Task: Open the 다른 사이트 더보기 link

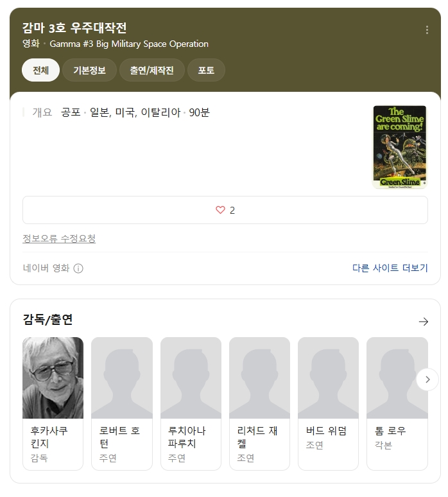Action: [390, 268]
